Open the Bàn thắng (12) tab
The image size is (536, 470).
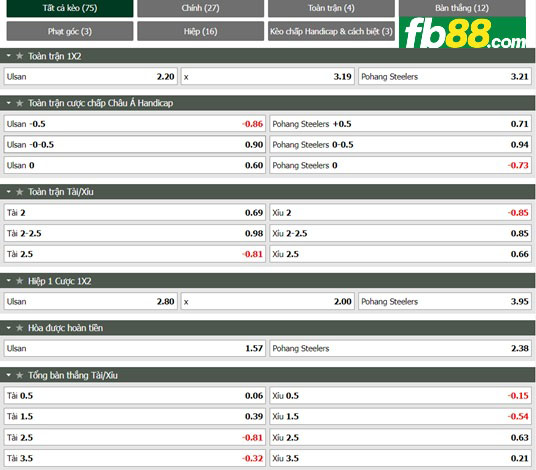click(462, 8)
